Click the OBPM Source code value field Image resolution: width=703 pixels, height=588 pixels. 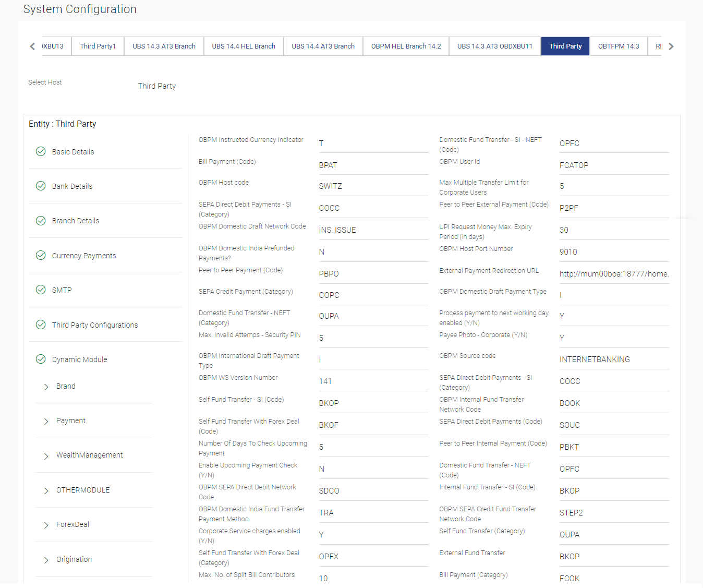614,359
